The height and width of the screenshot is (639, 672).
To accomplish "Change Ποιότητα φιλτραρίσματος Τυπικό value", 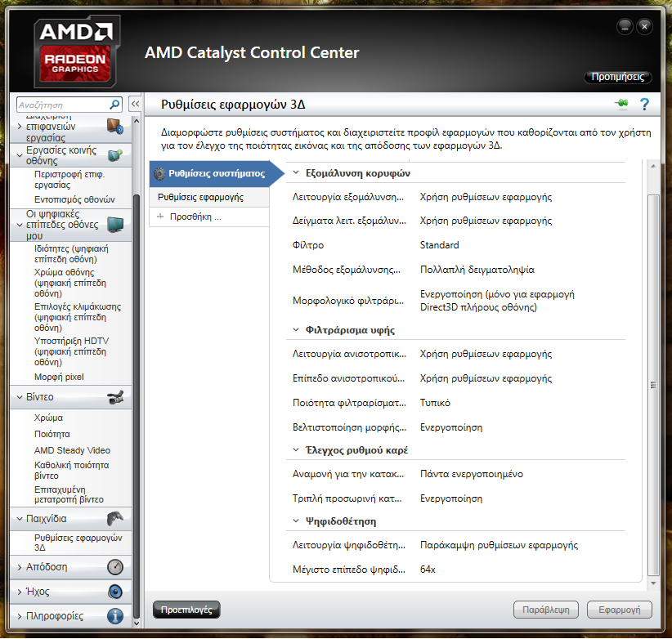I will (435, 403).
